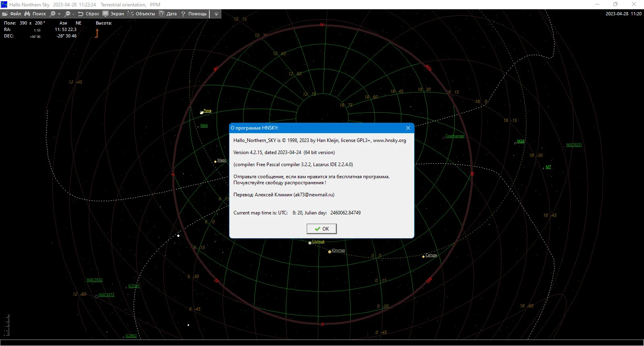
Task: Click the magnitude scale legend
Action: [x=8, y=325]
